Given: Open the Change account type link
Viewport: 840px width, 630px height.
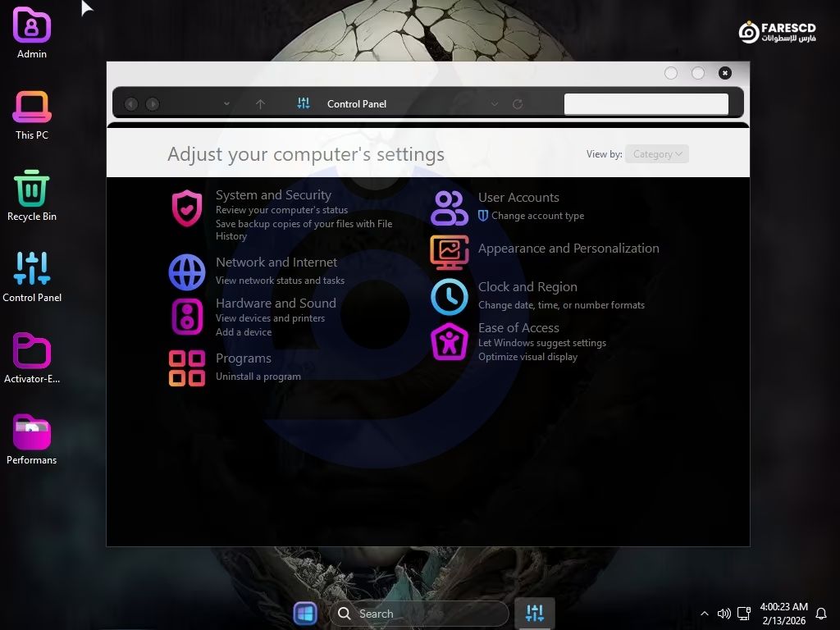Looking at the screenshot, I should (537, 216).
